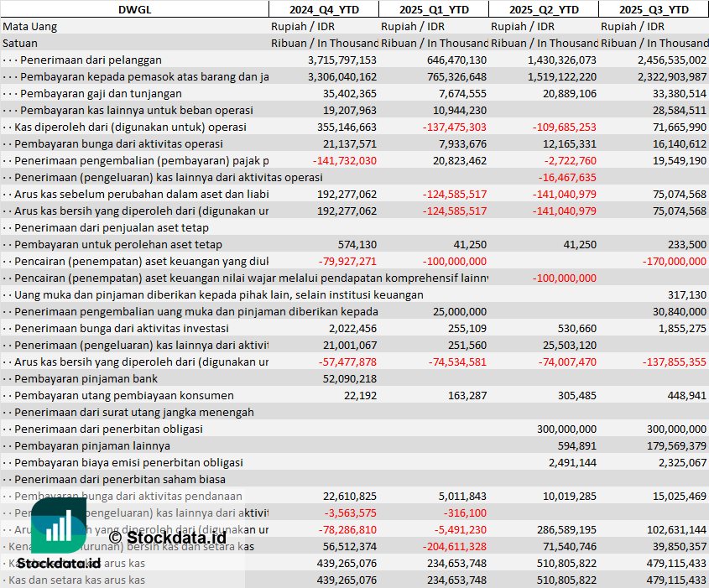Select the 2024_Q4_YTD column header
Screen dimensions: 709x588
click(324, 9)
